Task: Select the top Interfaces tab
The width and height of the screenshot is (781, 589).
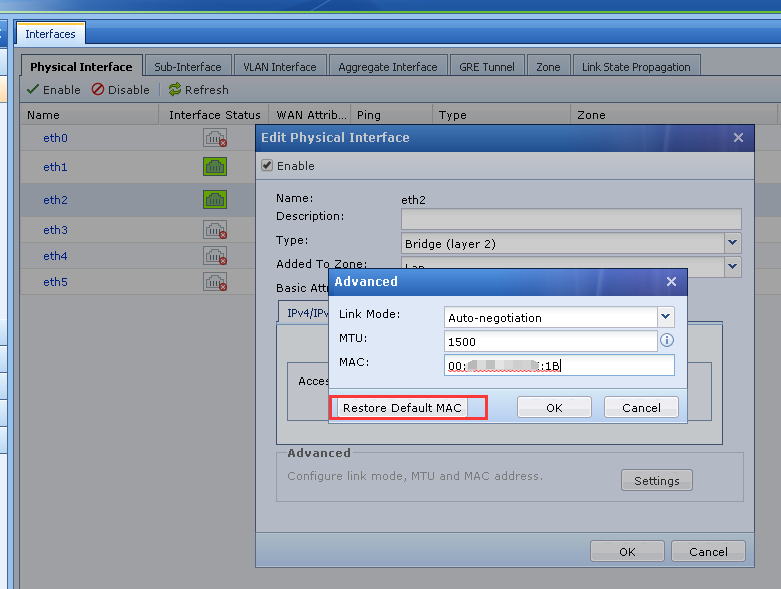Action: [50, 34]
